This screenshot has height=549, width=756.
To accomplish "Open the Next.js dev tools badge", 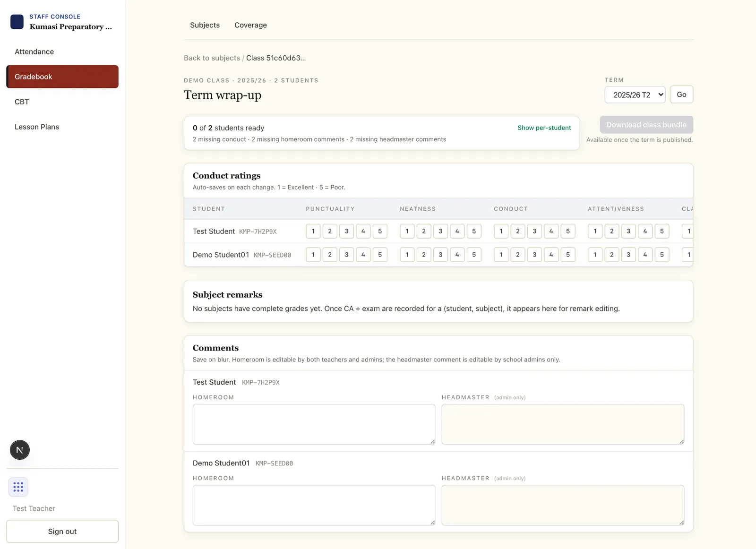I will click(x=20, y=450).
